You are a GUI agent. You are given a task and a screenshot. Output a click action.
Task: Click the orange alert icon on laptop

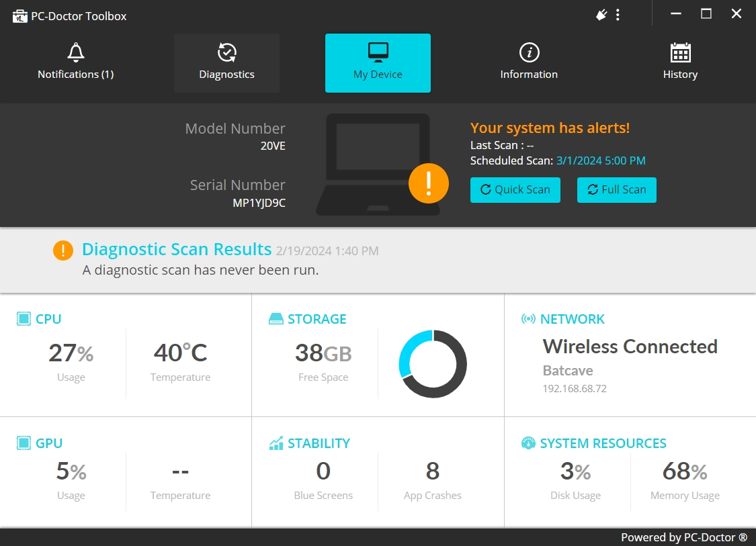[x=429, y=183]
